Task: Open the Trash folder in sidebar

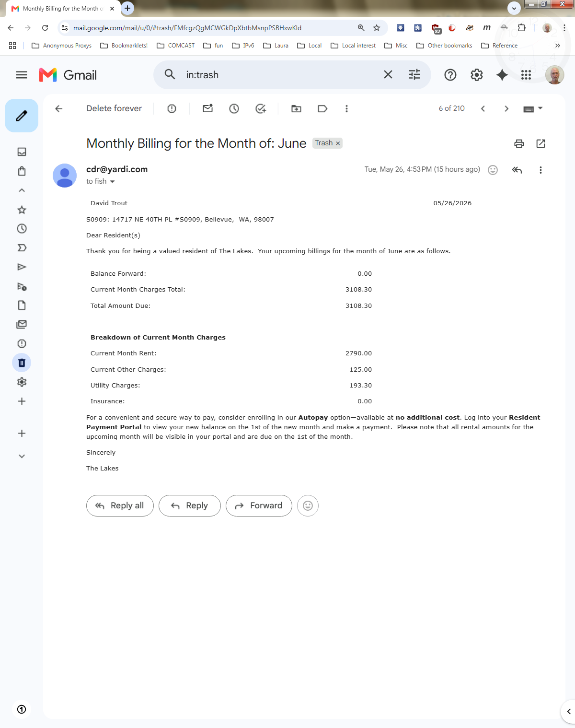Action: tap(22, 363)
